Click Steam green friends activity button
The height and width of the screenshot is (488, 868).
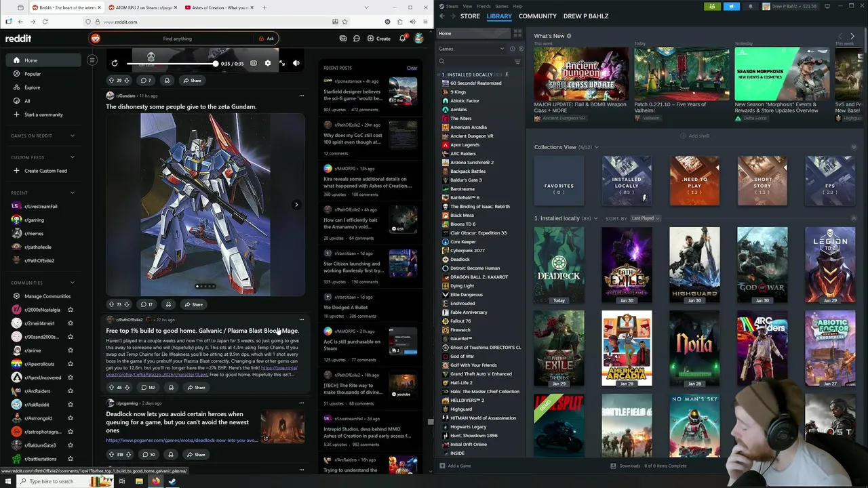pyautogui.click(x=712, y=6)
